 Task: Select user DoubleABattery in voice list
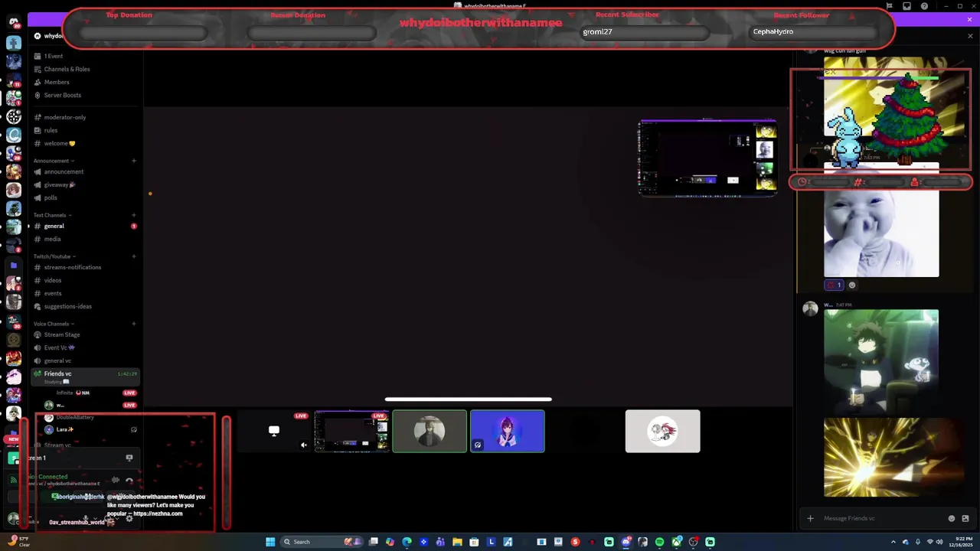[74, 417]
